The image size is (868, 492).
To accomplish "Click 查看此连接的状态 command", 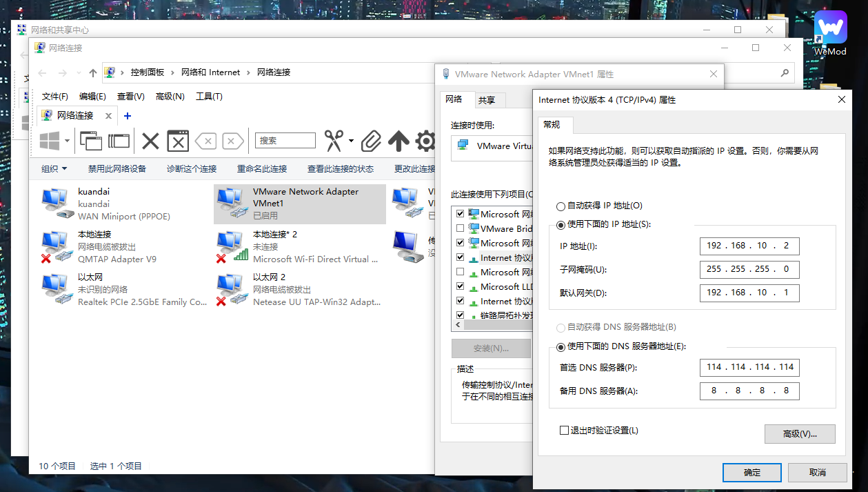I will tap(341, 168).
